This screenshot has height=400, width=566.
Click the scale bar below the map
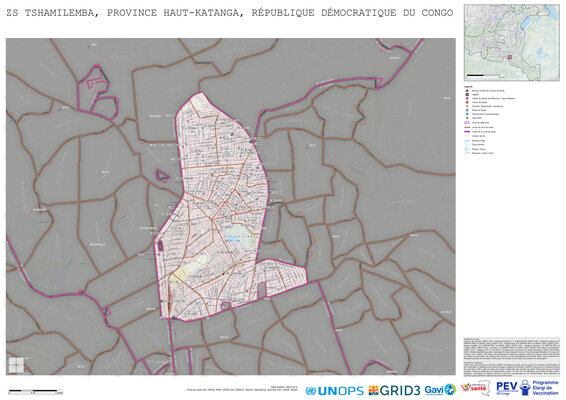[35, 391]
